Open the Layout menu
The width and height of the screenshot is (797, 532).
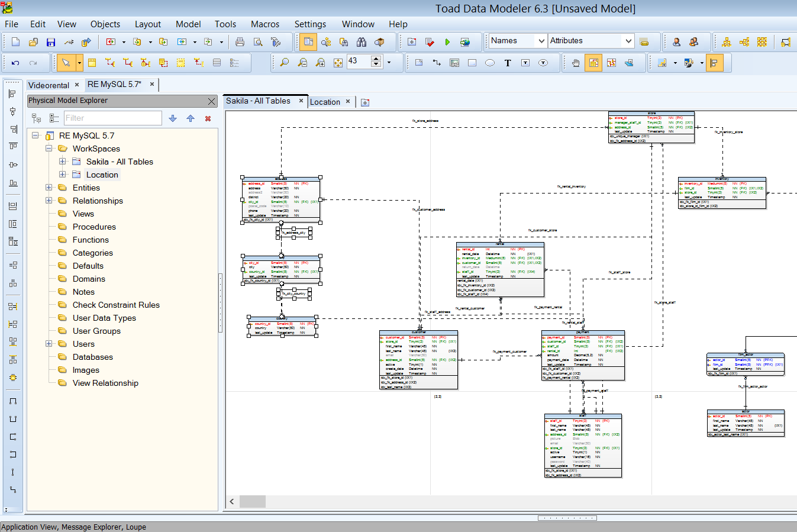[x=148, y=24]
